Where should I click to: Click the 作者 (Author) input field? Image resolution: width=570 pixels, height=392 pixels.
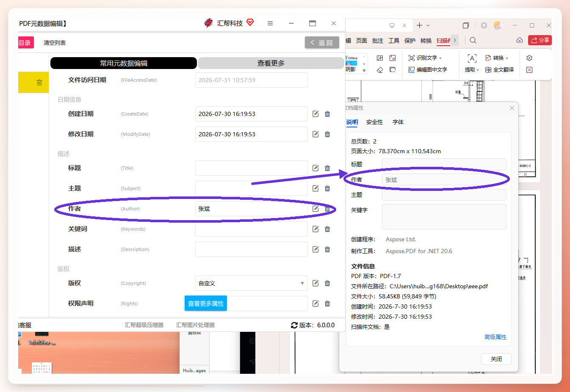point(252,209)
